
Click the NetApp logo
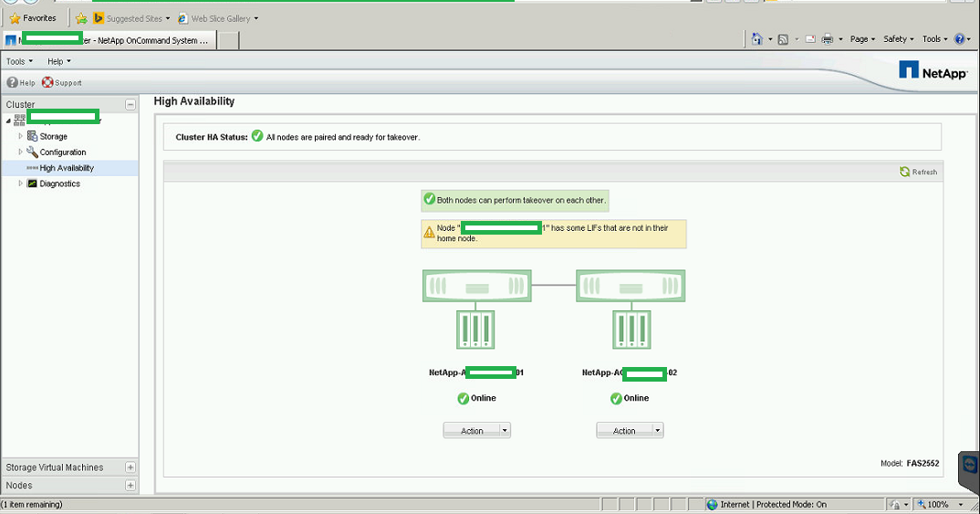pos(933,70)
